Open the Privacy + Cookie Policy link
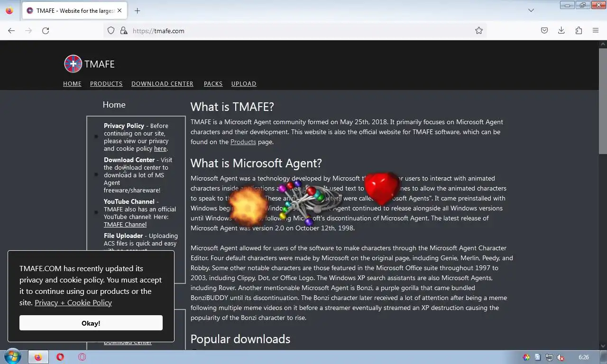This screenshot has width=607, height=364. (73, 302)
